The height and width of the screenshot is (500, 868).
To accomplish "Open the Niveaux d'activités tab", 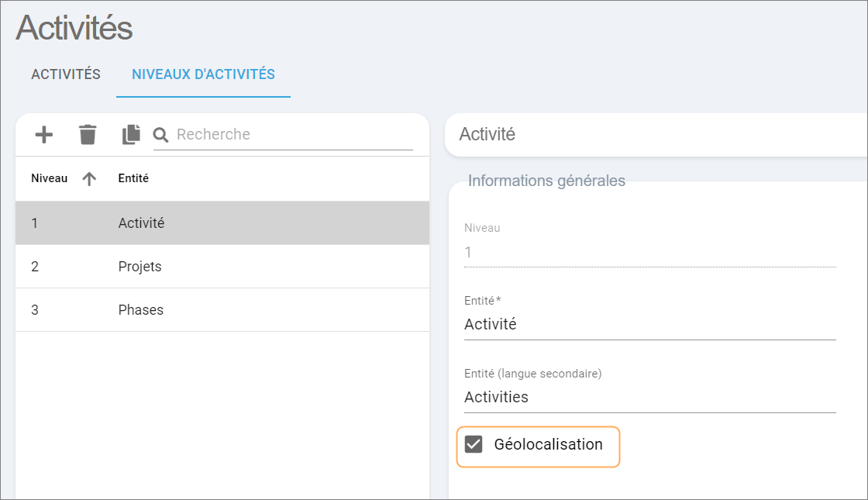I will tap(203, 74).
